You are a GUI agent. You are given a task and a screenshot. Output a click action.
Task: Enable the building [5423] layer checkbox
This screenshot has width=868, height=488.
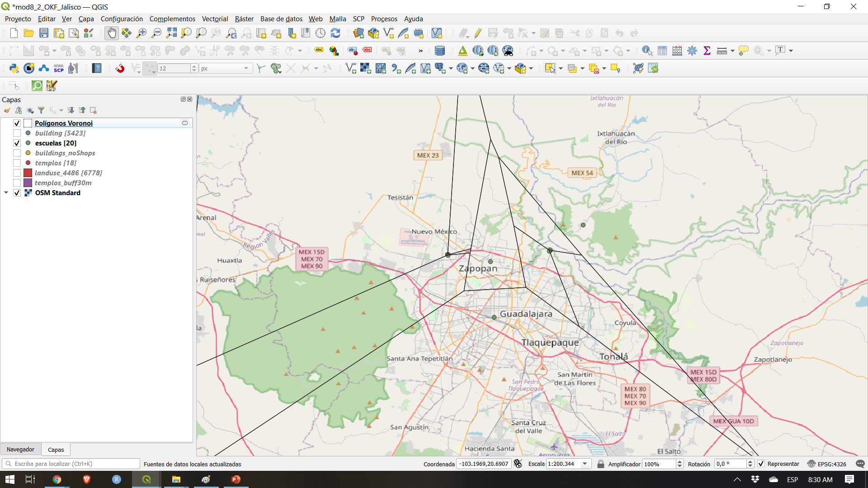coord(17,133)
